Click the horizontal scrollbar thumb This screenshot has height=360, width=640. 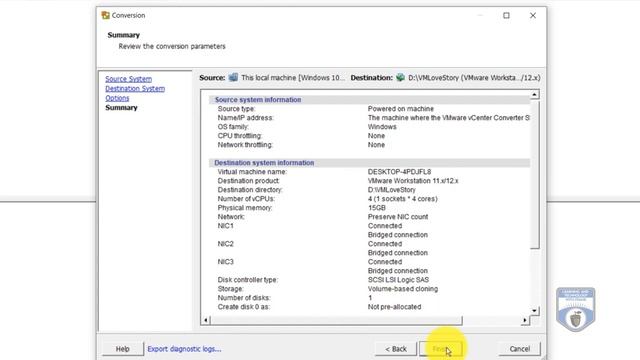tap(336, 320)
